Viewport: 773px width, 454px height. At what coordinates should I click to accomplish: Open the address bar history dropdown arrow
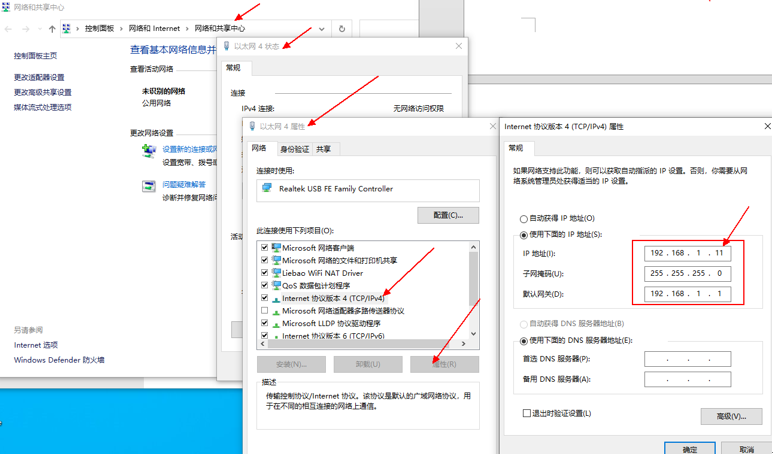[321, 29]
